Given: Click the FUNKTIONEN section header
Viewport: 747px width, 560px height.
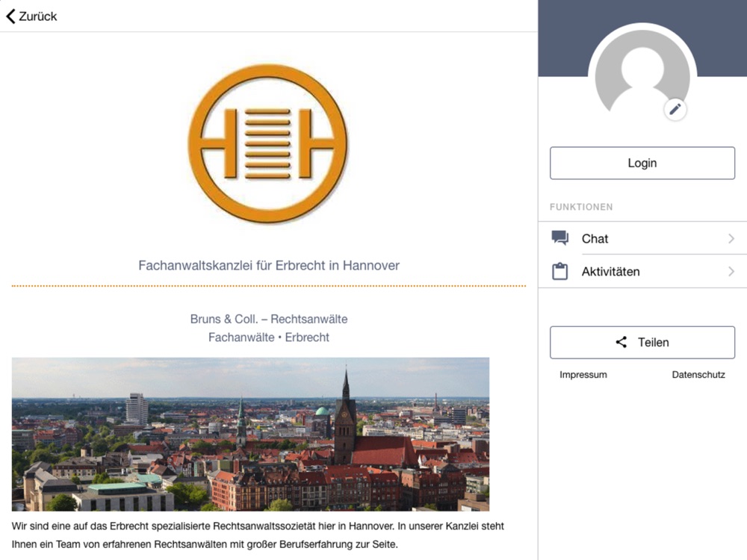Looking at the screenshot, I should [581, 207].
